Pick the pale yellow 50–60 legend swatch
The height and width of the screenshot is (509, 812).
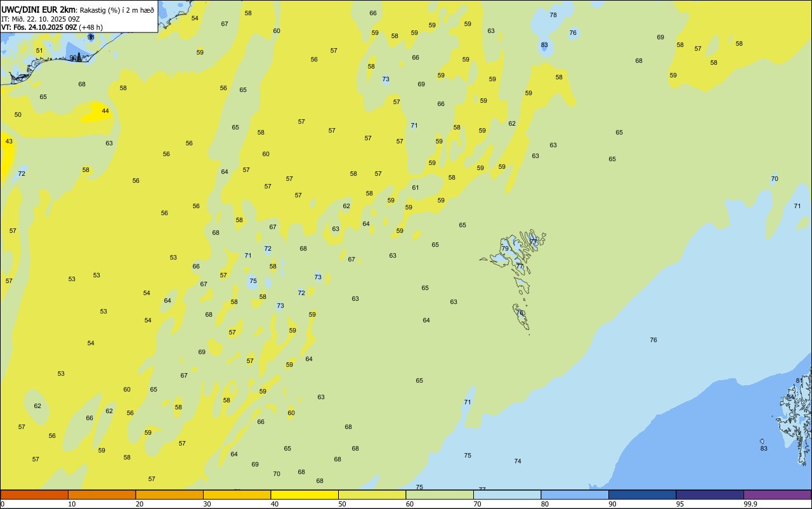click(x=372, y=494)
